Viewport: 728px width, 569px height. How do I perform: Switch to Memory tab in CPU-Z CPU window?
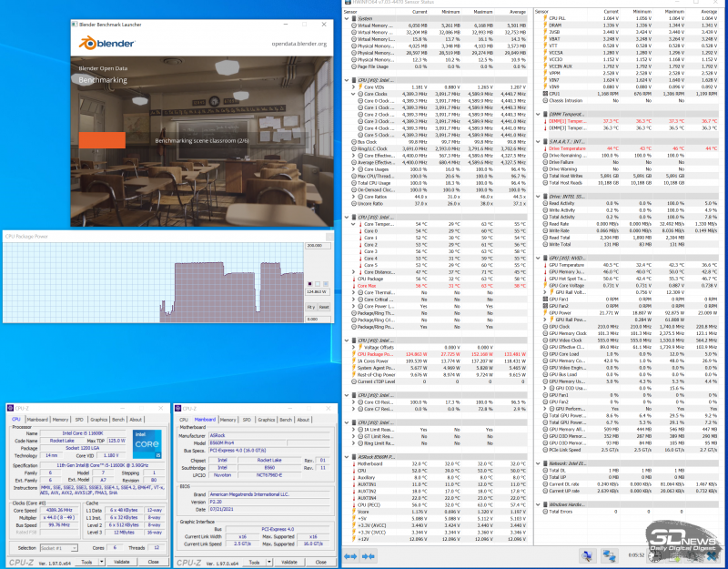click(60, 420)
